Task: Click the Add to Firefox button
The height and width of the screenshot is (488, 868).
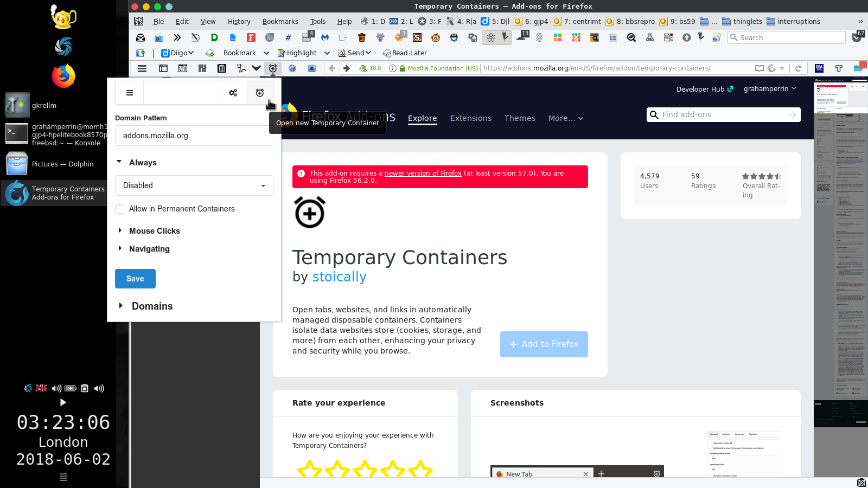Action: click(544, 344)
